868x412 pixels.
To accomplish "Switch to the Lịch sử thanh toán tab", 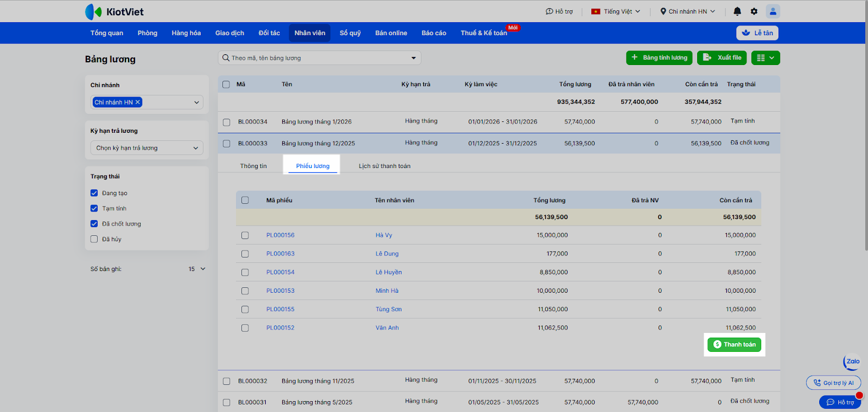I will click(384, 166).
